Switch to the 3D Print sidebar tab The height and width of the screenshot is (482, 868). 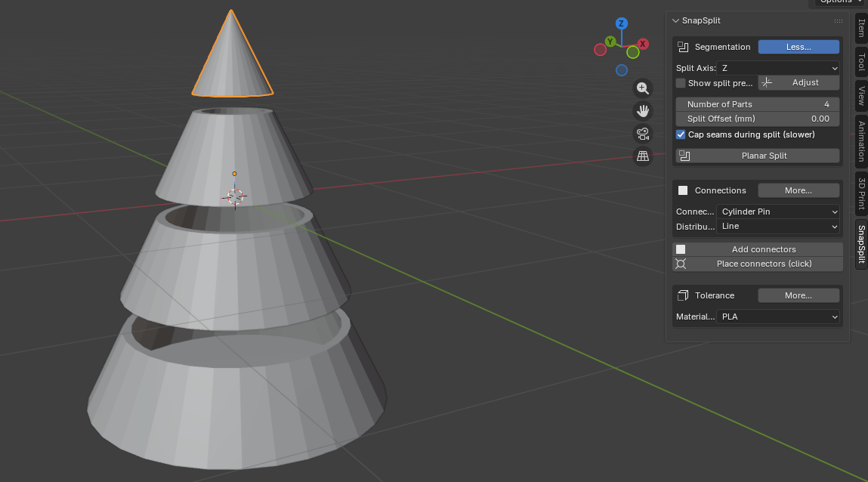[861, 193]
